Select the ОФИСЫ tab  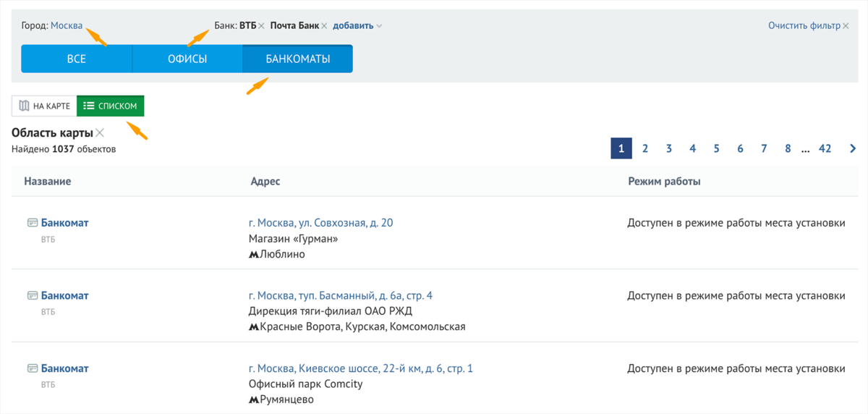tap(187, 59)
